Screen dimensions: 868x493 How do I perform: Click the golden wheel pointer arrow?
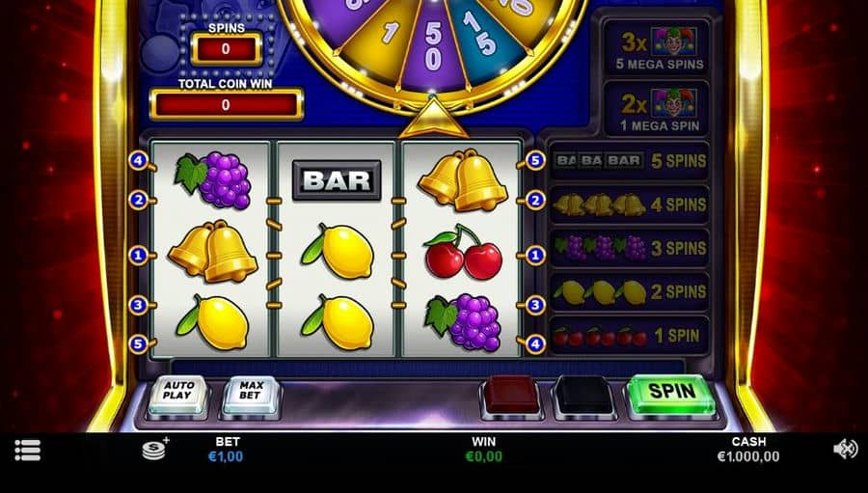[434, 118]
